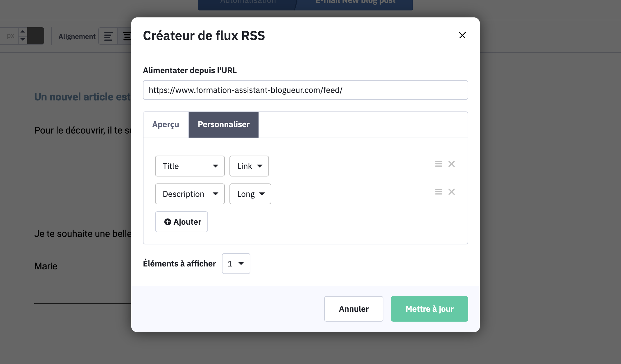The width and height of the screenshot is (621, 364).
Task: Click the left align icon in the background toolbar
Action: [108, 36]
